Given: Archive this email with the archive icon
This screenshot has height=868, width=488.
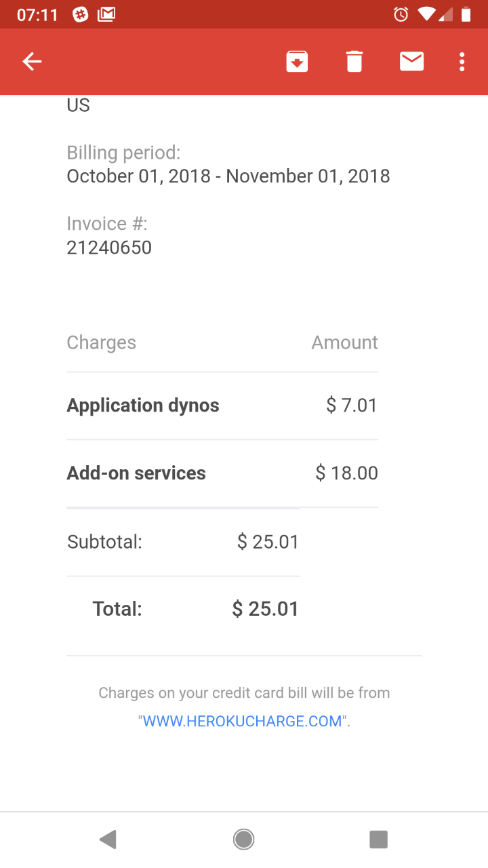Looking at the screenshot, I should 297,62.
